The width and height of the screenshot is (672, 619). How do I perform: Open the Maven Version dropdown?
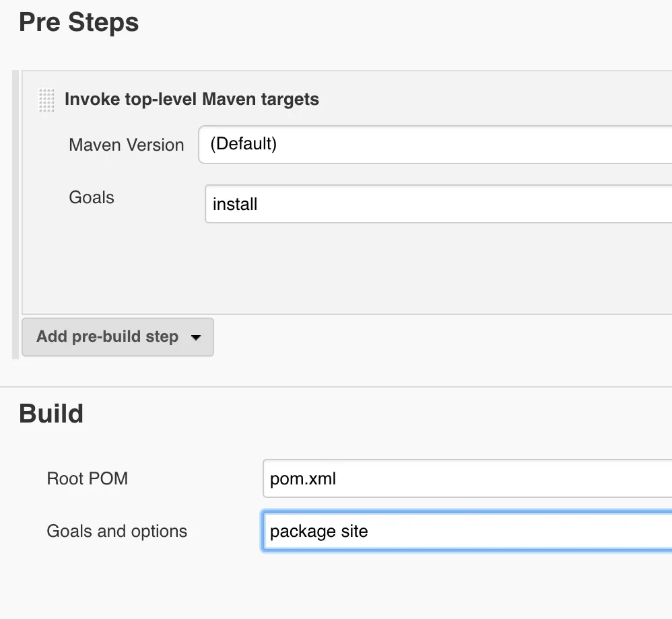[x=438, y=144]
